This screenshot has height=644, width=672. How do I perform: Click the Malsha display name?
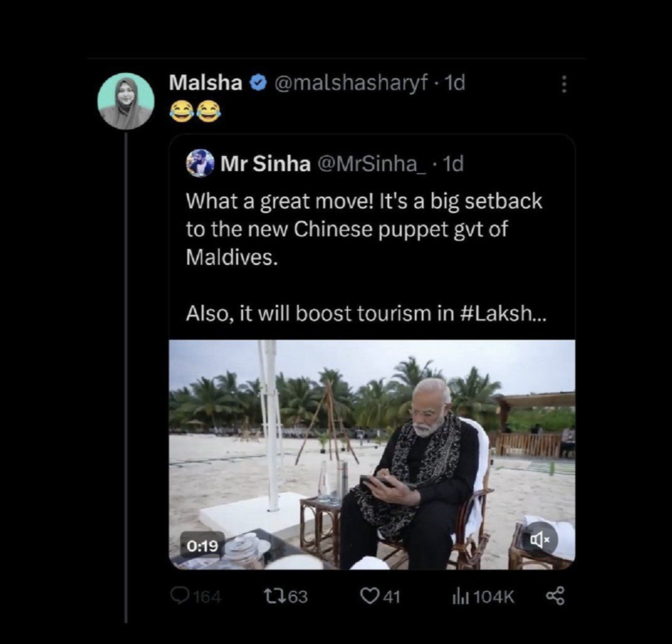[x=206, y=83]
